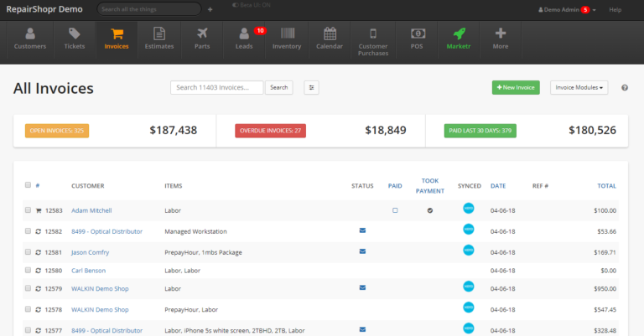Click envelope status icon for invoice 12582
The height and width of the screenshot is (336, 644).
tap(362, 230)
